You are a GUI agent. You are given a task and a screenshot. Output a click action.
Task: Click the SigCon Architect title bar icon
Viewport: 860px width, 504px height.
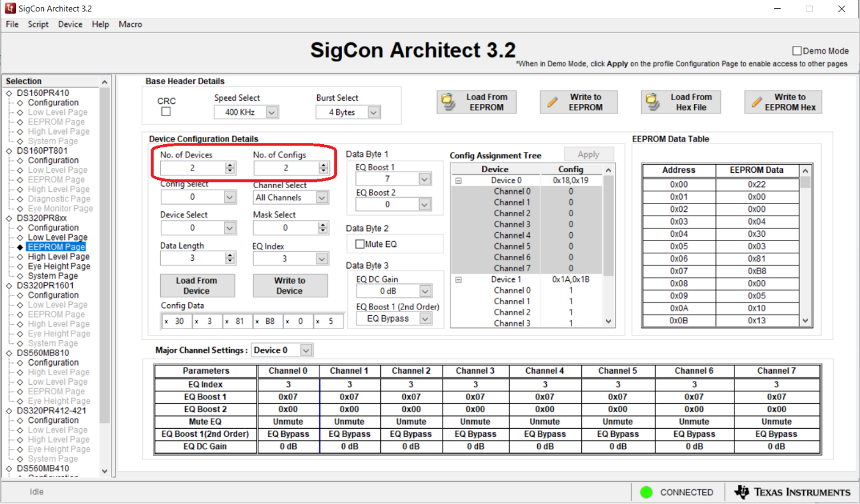point(10,8)
